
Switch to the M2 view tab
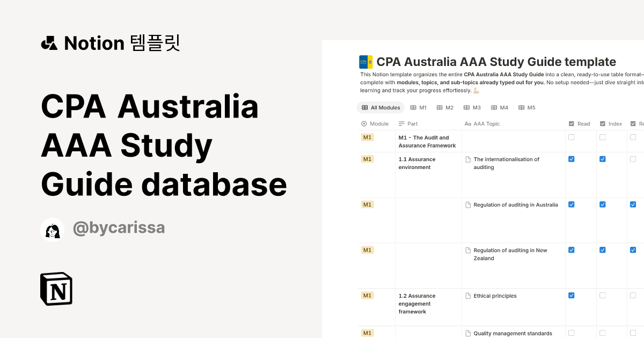[x=445, y=107]
